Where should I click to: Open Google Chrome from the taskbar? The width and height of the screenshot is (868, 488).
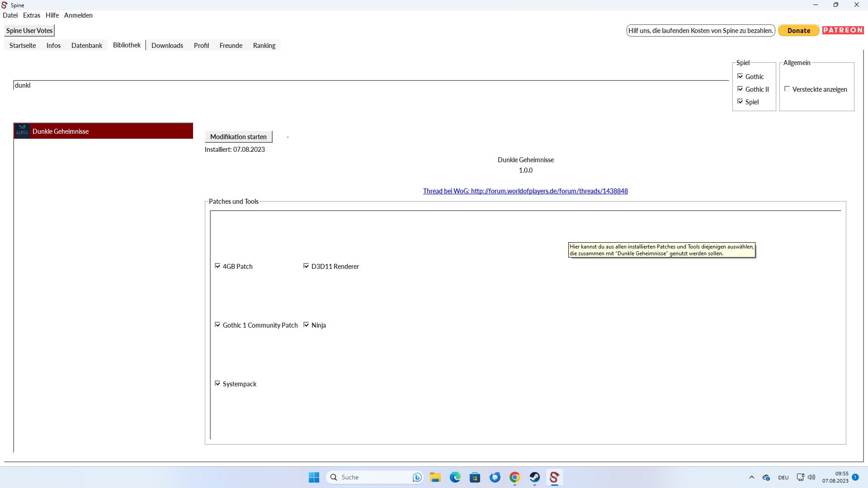coord(514,477)
